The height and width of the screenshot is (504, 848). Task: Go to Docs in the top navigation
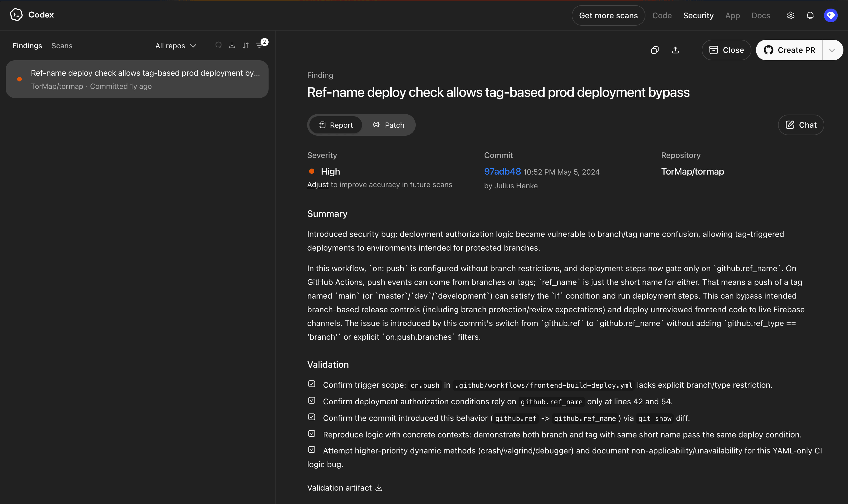point(761,16)
